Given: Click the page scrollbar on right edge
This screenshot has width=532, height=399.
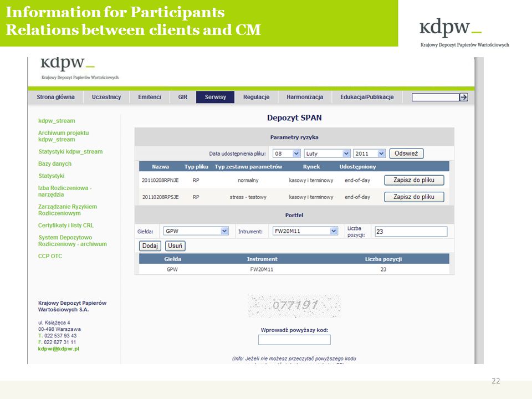Looking at the screenshot, I should [x=479, y=211].
